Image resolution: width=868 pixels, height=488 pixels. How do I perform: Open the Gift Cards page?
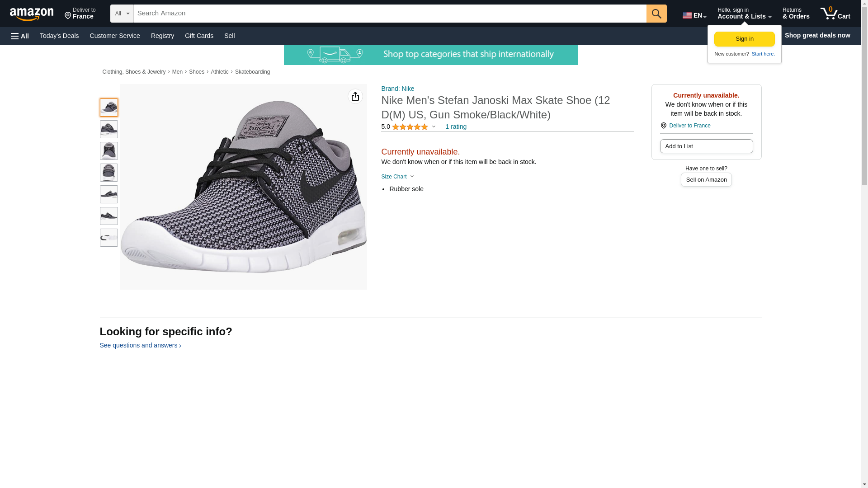coord(199,36)
